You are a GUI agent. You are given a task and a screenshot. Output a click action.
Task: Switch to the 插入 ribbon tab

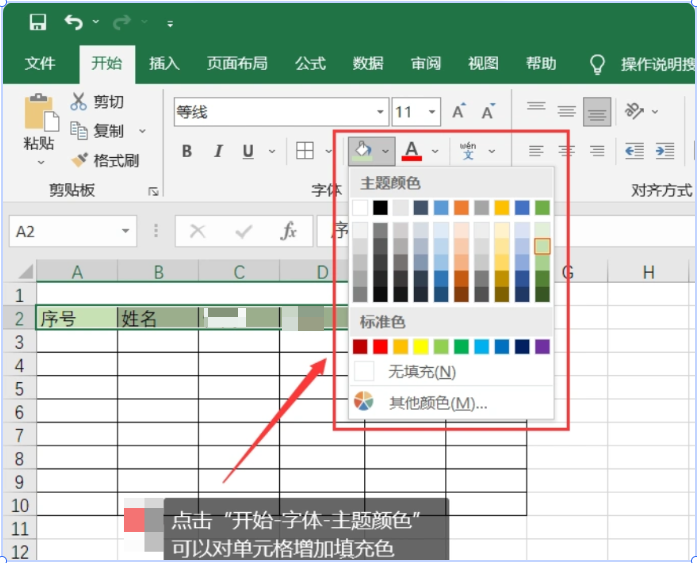coord(164,64)
